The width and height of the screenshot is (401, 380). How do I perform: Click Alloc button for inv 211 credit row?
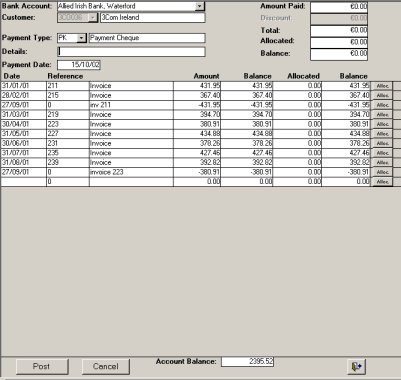pyautogui.click(x=382, y=105)
